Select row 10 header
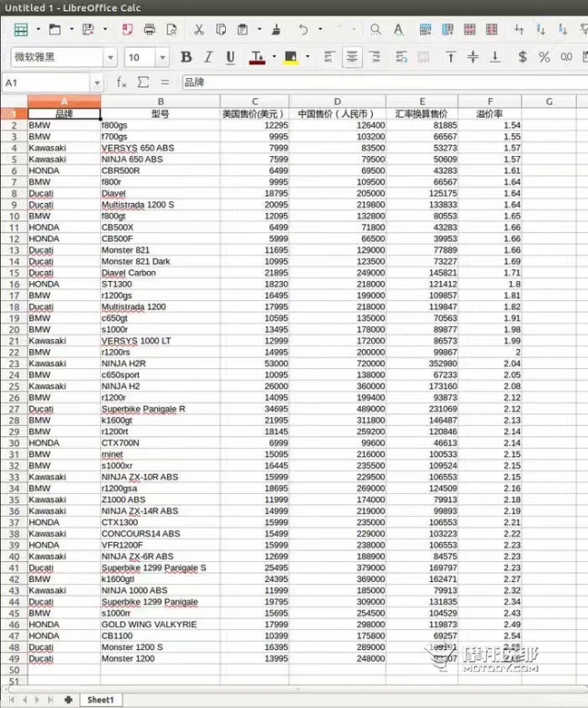588x708 pixels. tap(14, 217)
